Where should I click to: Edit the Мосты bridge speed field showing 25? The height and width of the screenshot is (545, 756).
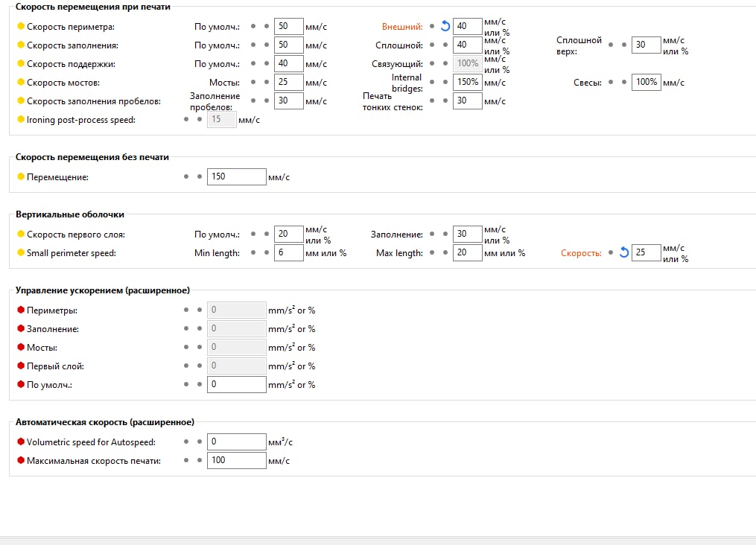click(x=289, y=83)
